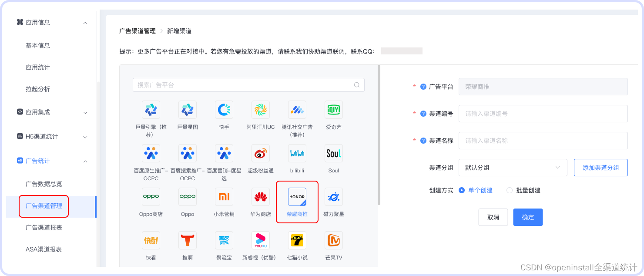
Task: Click the 新增渠道 breadcrumb text
Action: (179, 31)
